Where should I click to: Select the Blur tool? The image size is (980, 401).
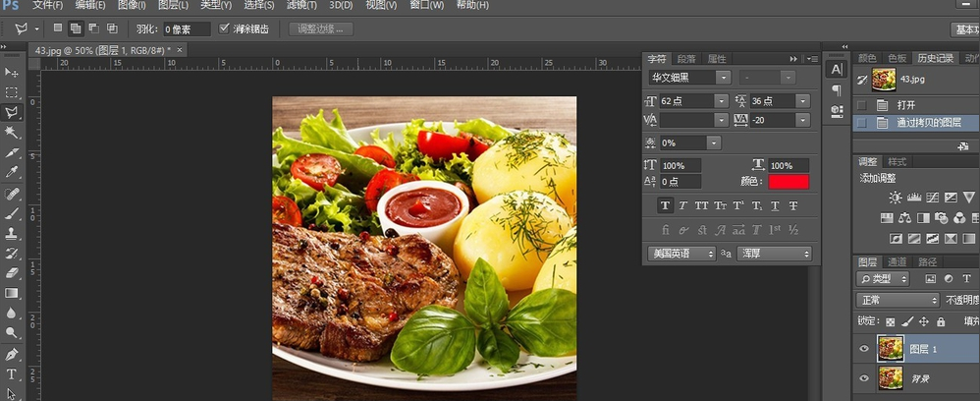coord(11,313)
